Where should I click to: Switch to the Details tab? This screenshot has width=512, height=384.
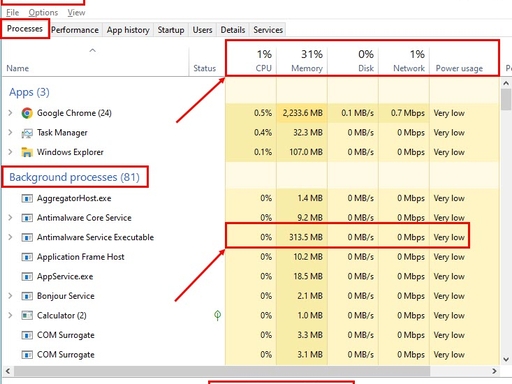tap(233, 30)
